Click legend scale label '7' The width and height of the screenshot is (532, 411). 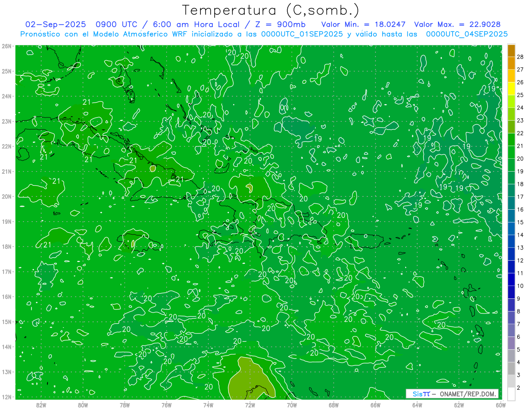[519, 324]
